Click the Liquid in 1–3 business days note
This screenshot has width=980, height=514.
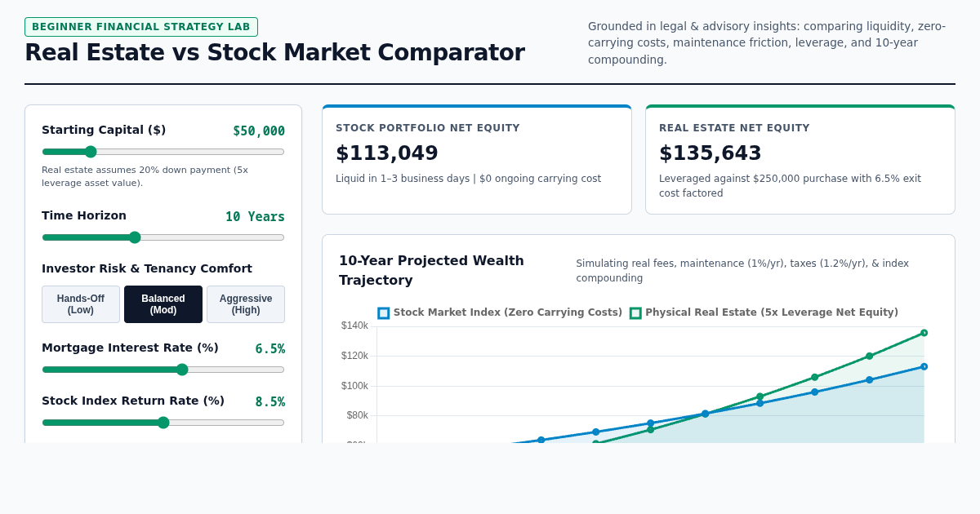[468, 179]
